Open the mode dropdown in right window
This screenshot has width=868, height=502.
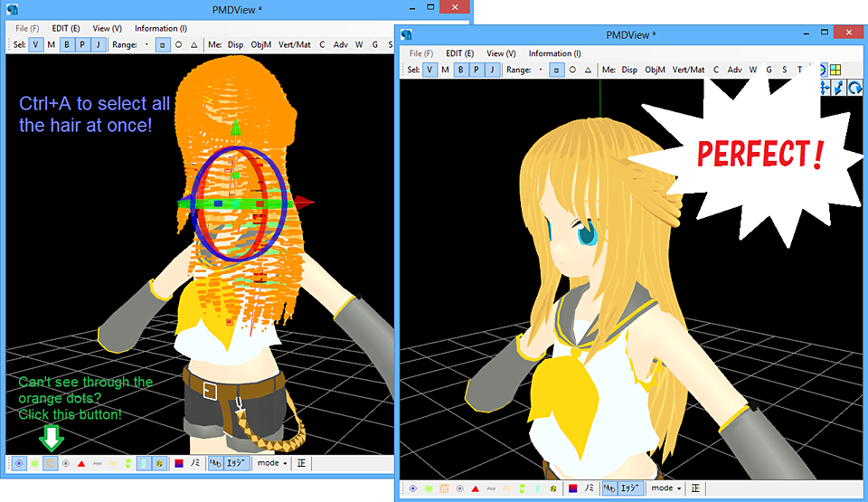[666, 488]
